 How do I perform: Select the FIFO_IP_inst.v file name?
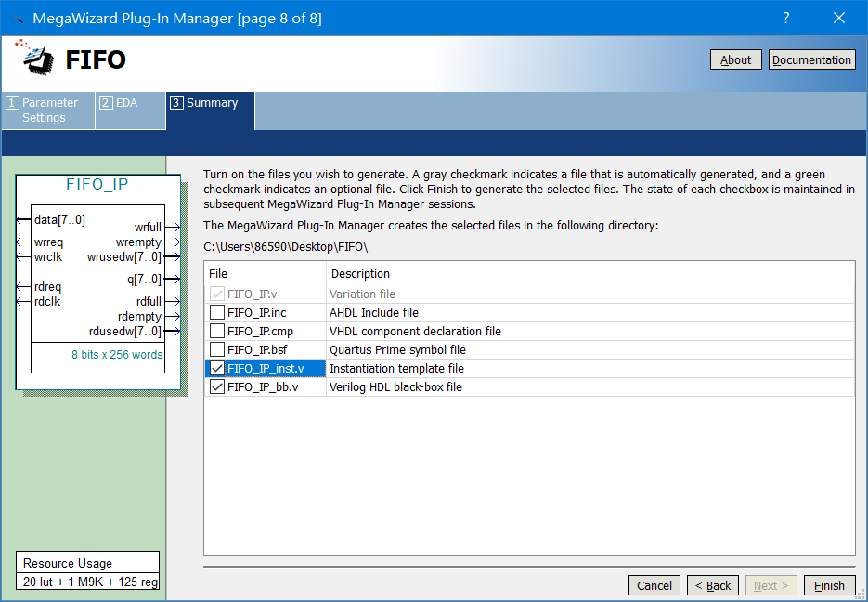pyautogui.click(x=266, y=368)
